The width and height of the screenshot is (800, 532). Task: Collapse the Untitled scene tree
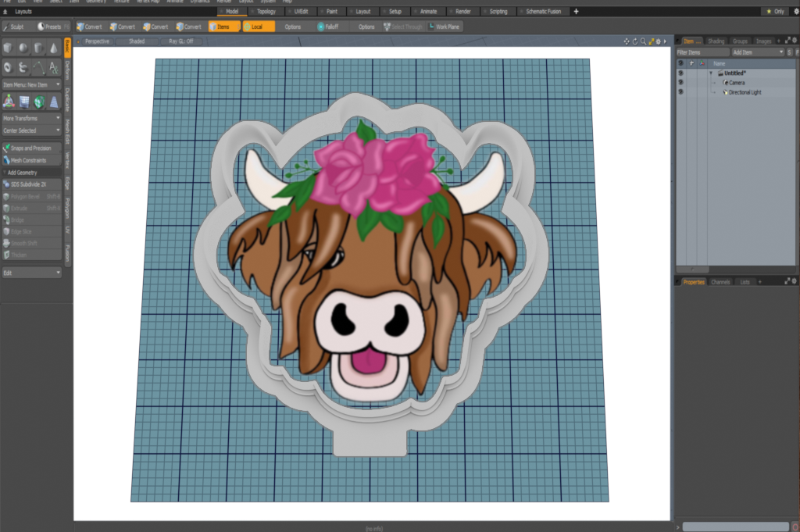point(711,73)
